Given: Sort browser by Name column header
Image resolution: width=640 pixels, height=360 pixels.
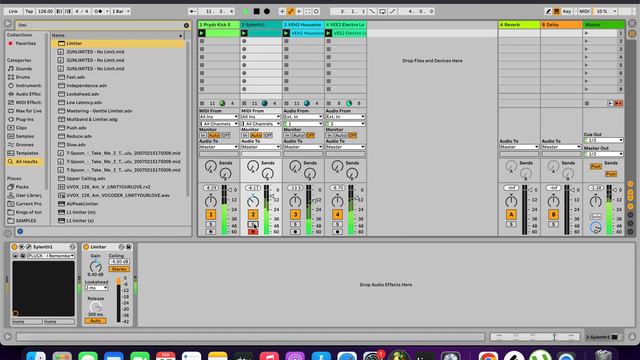Looking at the screenshot, I should (118, 36).
